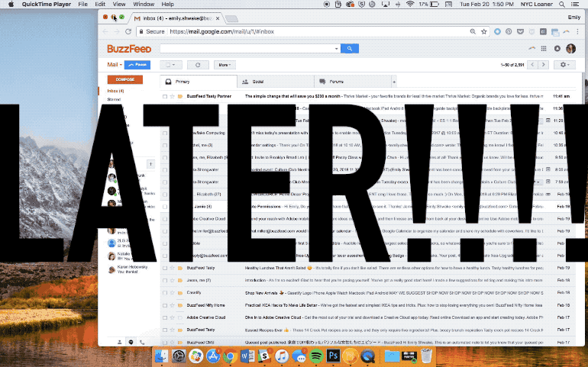The width and height of the screenshot is (588, 367).
Task: Tick the checkbox for BuzzFeed Nifty Home email
Action: [x=165, y=305]
